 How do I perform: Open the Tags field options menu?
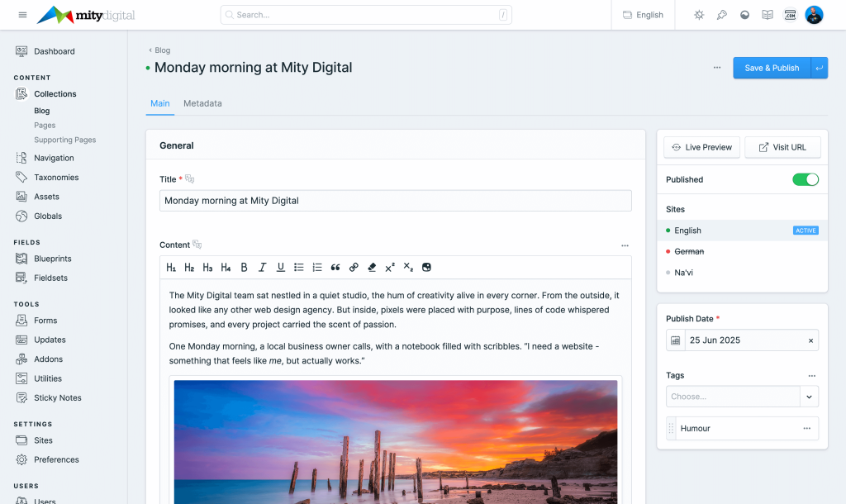pyautogui.click(x=812, y=376)
